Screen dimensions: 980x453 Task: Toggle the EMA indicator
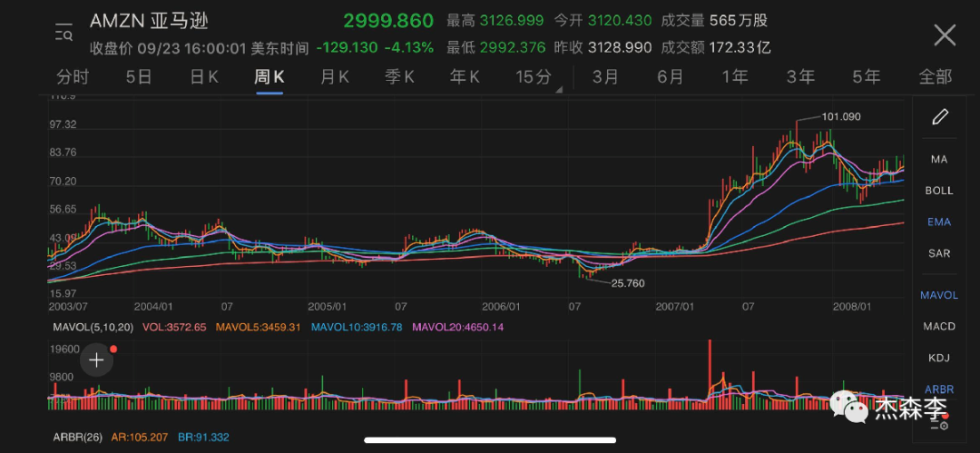pyautogui.click(x=939, y=222)
